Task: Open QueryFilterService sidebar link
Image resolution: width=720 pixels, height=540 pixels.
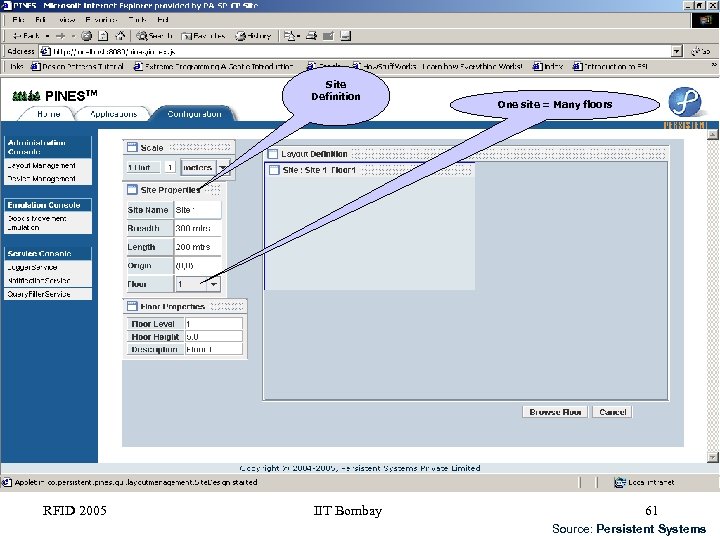Action: click(39, 294)
